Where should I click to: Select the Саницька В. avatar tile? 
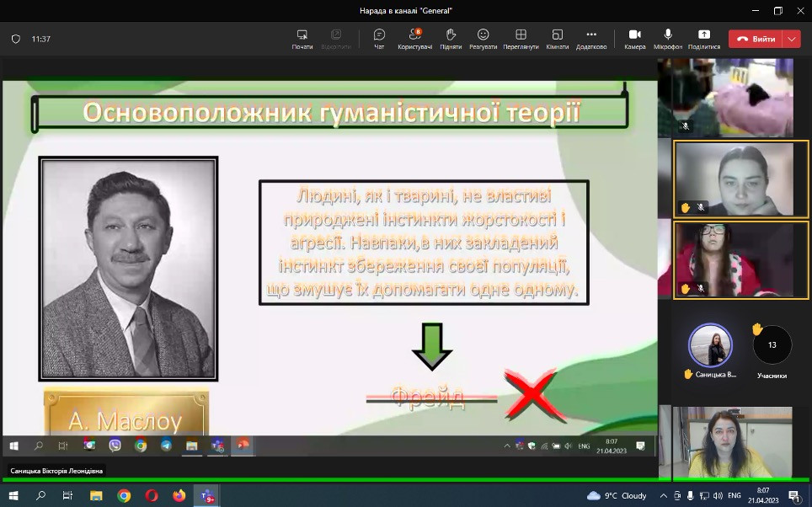click(x=710, y=345)
